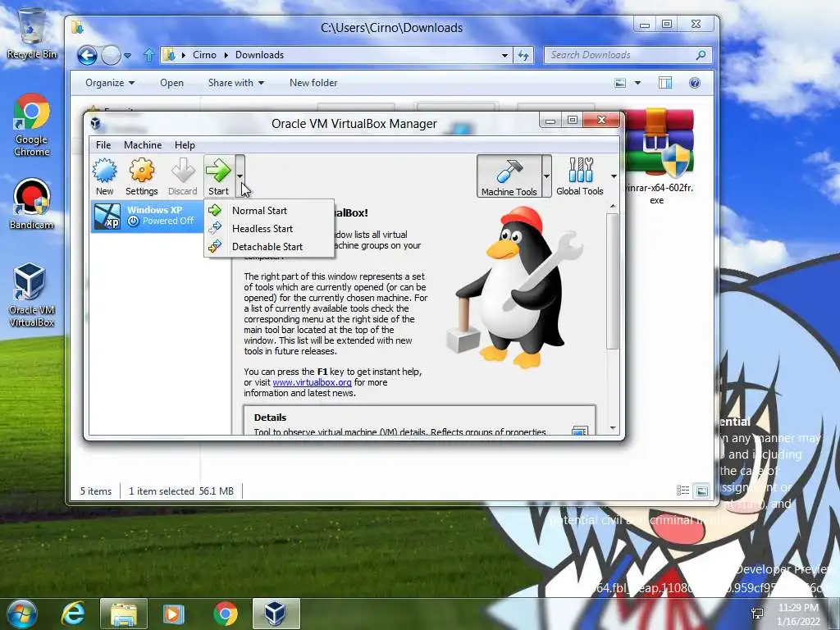Open the Machine menu in VirtualBox
This screenshot has height=630, width=840.
click(143, 145)
